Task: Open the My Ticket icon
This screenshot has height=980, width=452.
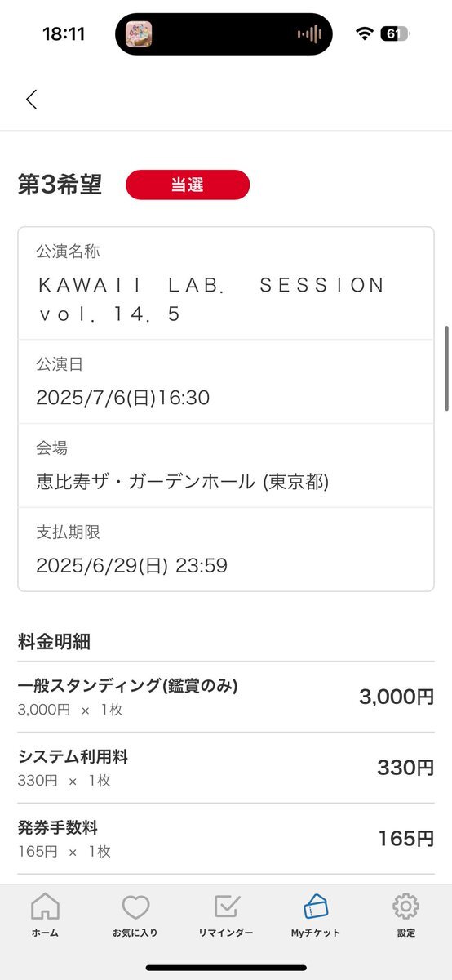Action: [316, 906]
